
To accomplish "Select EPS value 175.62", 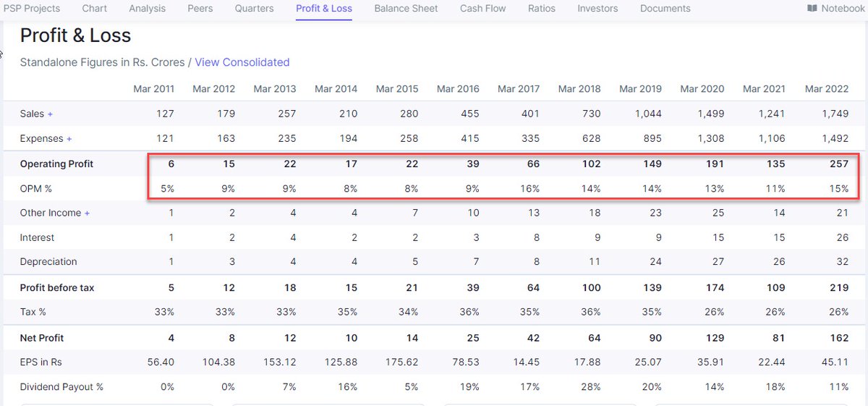I will click(403, 362).
